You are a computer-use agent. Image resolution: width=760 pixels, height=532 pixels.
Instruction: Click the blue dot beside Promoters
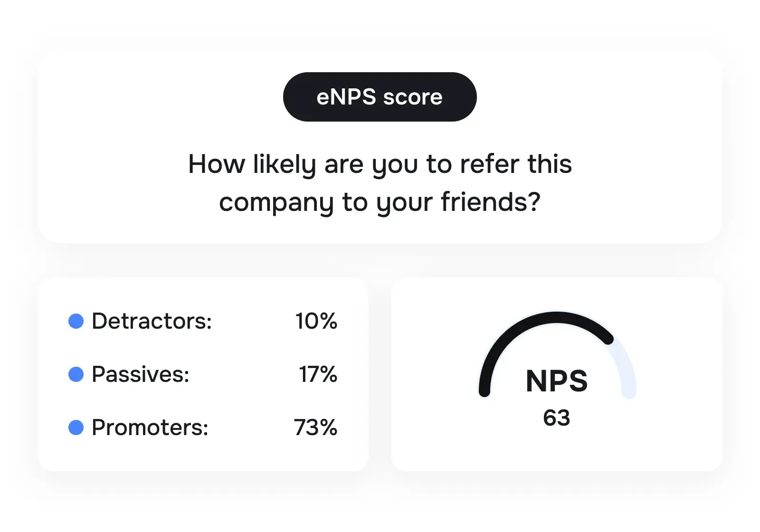tap(76, 427)
